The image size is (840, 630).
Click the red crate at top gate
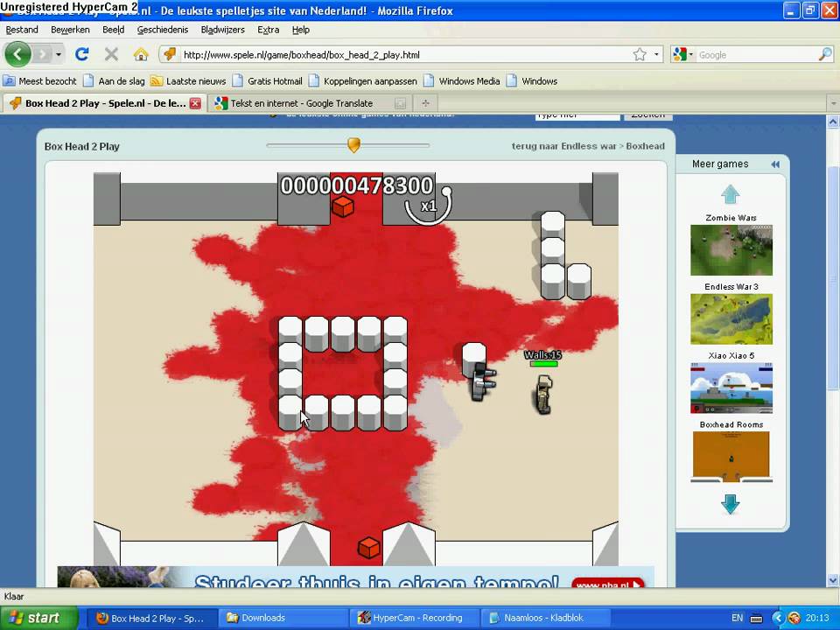tap(343, 206)
